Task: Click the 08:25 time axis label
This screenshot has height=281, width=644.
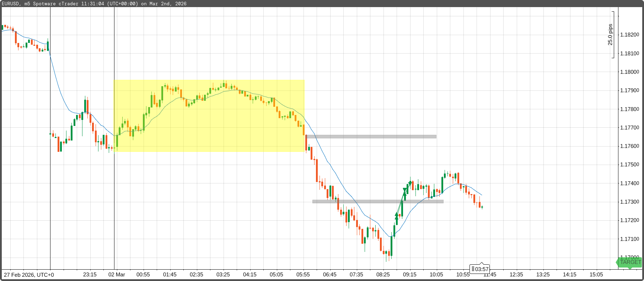Action: [x=383, y=275]
